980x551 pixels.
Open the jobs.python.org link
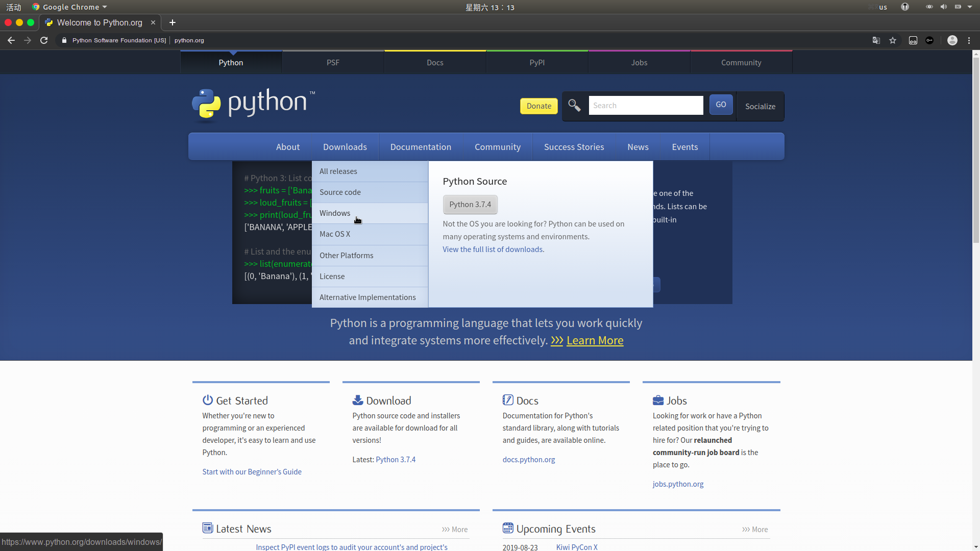[x=678, y=484]
